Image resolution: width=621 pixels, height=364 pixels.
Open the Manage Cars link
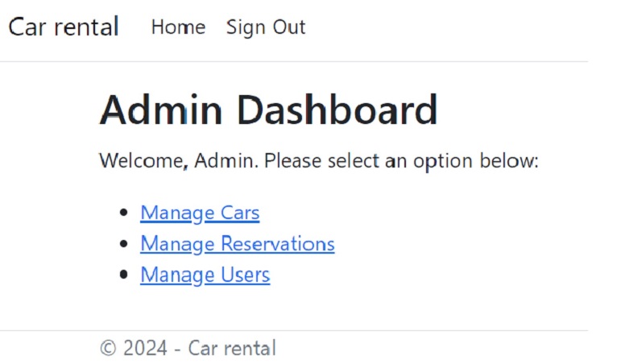(200, 213)
